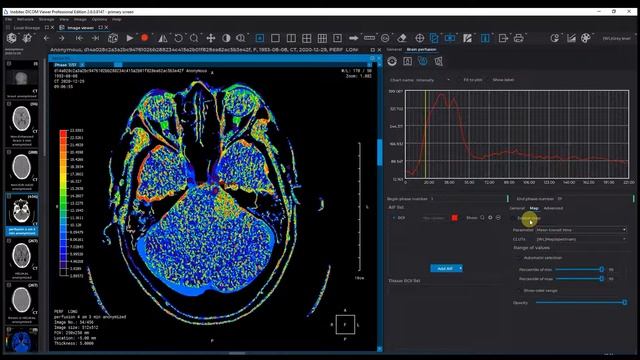Click settings gear icon in AIF ROI row
Viewport: 640px width, 360px height.
coord(490,218)
